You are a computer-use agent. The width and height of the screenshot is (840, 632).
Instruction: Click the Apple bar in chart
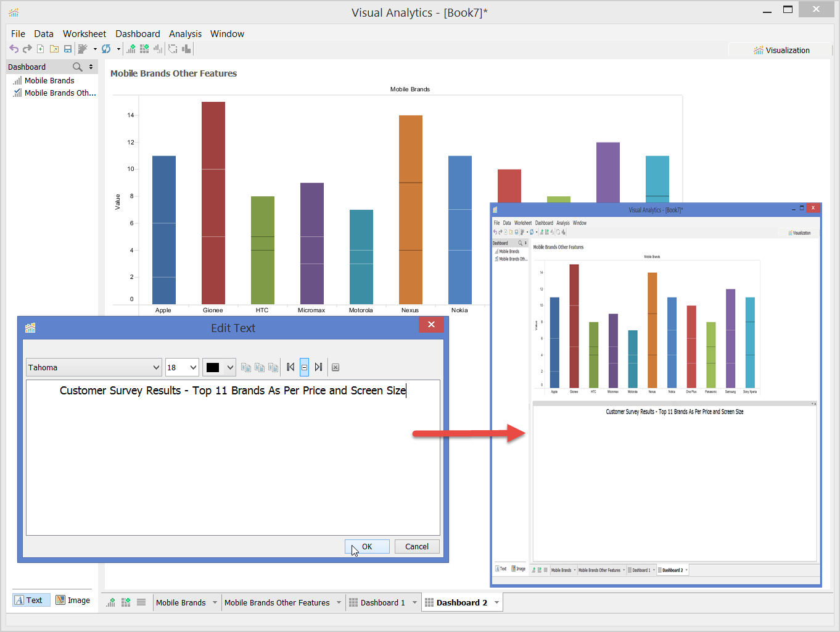164,230
